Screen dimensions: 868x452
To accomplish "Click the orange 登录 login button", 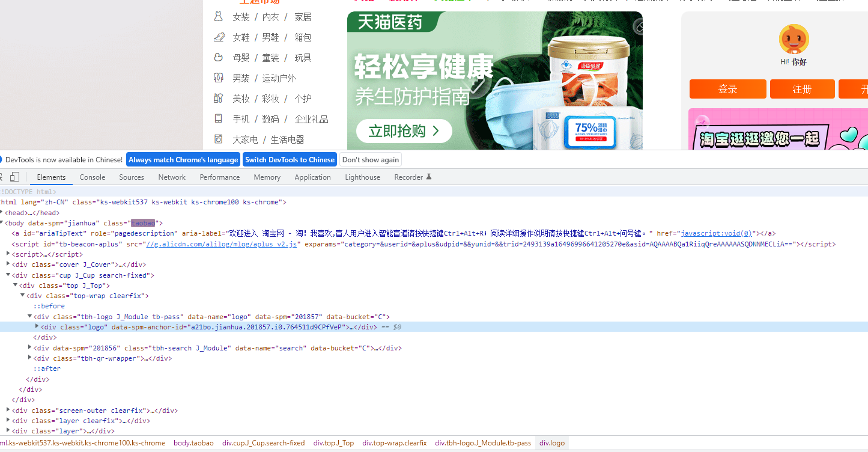I will coord(727,89).
